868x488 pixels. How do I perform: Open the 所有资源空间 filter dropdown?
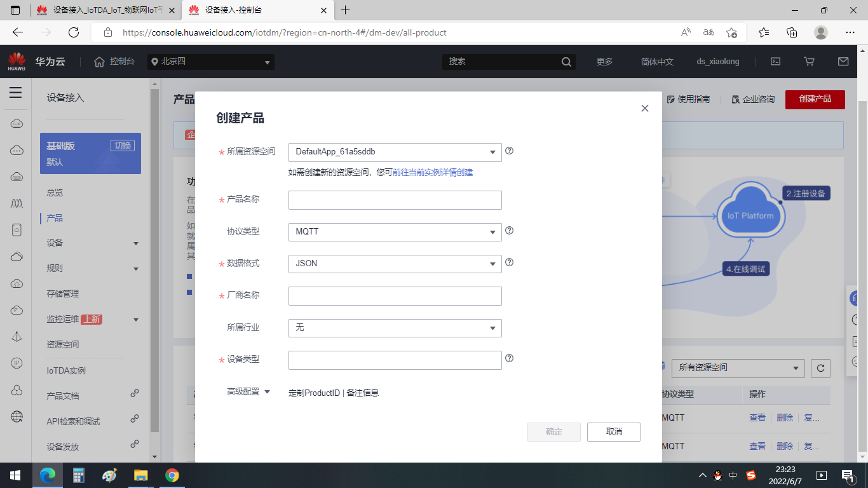point(738,368)
